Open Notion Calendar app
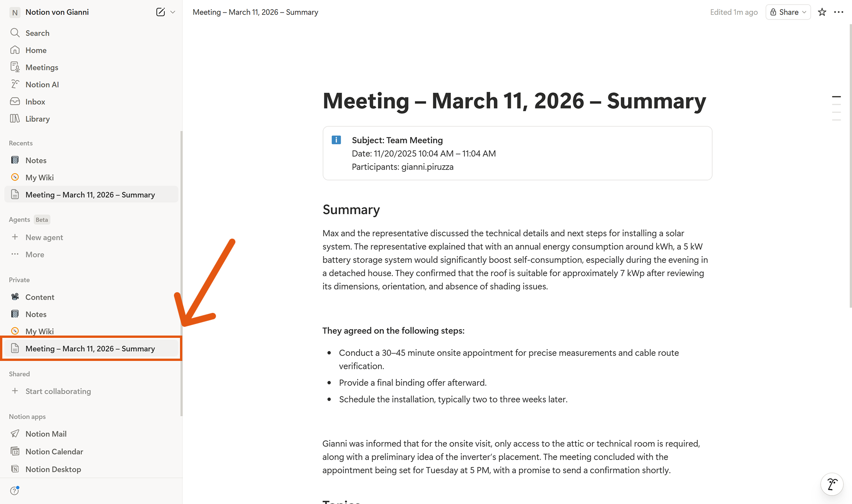Image resolution: width=852 pixels, height=504 pixels. [54, 451]
